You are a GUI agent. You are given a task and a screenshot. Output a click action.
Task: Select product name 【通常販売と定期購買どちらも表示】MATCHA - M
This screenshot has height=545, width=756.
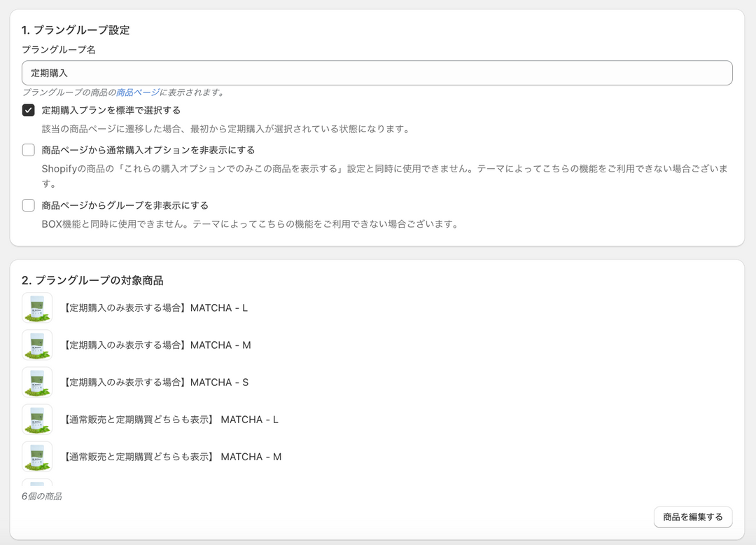(x=172, y=457)
